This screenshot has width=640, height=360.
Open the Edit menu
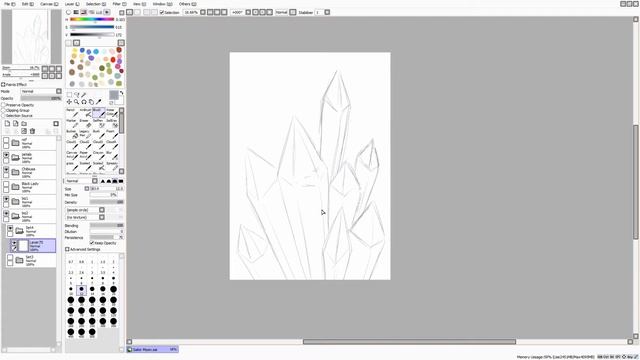(28, 4)
